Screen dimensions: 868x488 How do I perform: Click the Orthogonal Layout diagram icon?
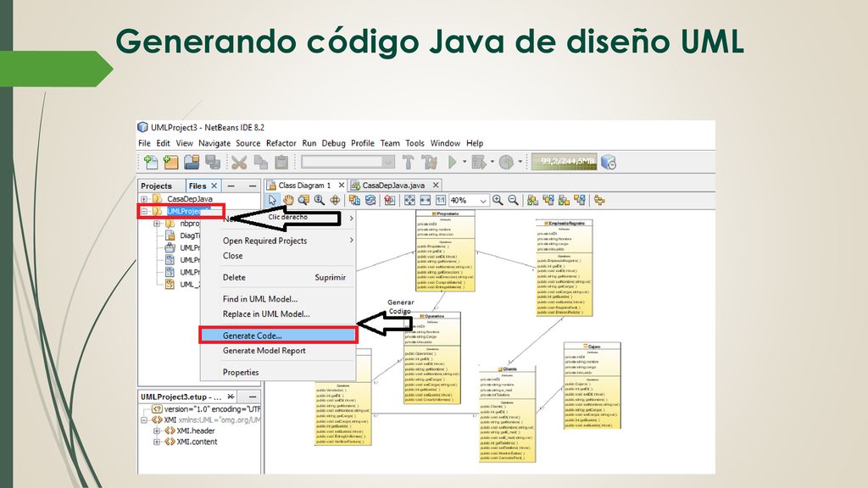[548, 200]
